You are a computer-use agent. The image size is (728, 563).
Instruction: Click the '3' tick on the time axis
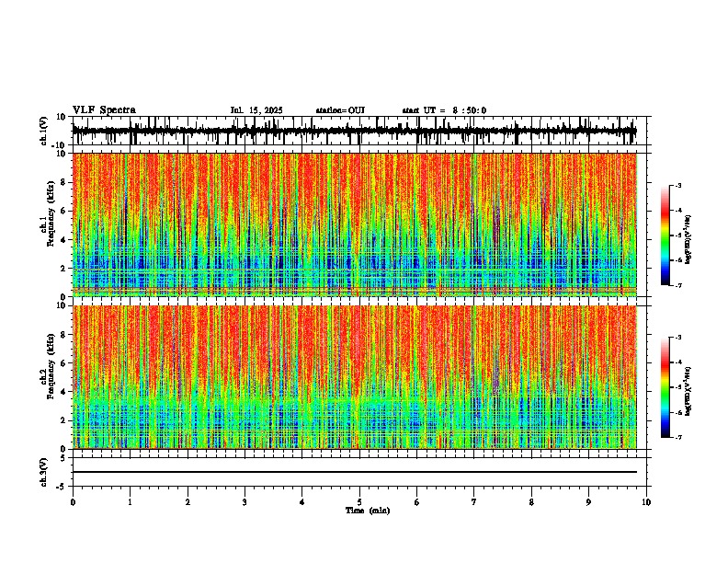tap(245, 502)
